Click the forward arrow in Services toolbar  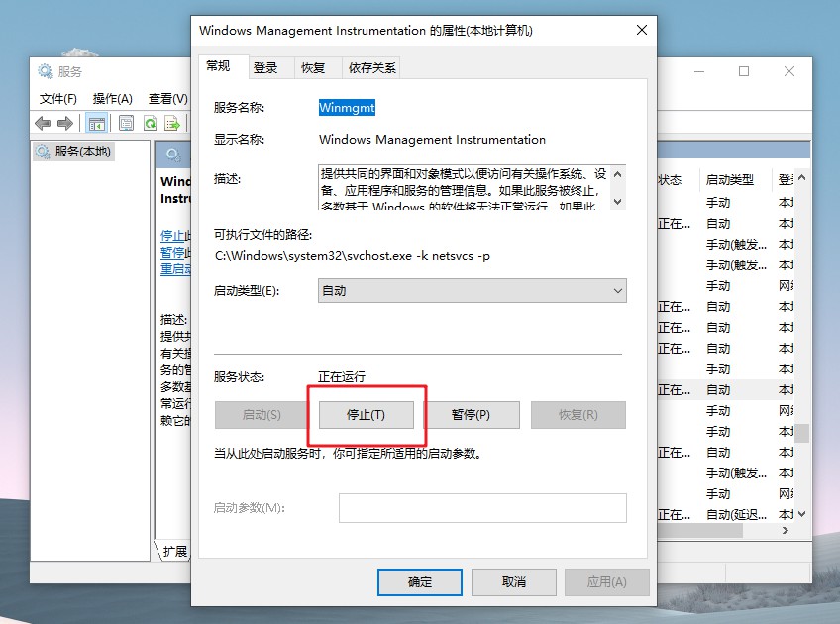click(x=65, y=124)
